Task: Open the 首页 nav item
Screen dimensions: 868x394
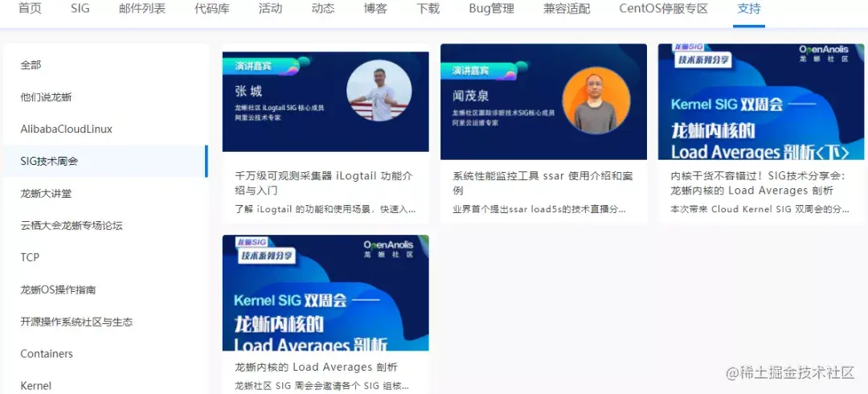Action: (x=30, y=9)
